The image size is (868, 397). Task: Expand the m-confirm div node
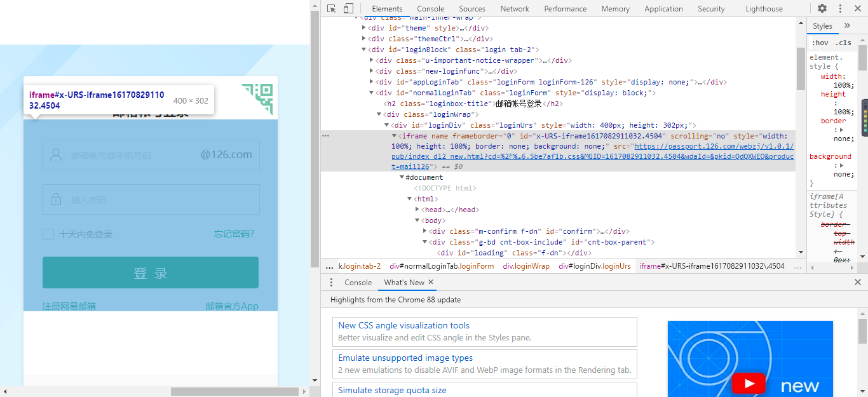click(425, 231)
